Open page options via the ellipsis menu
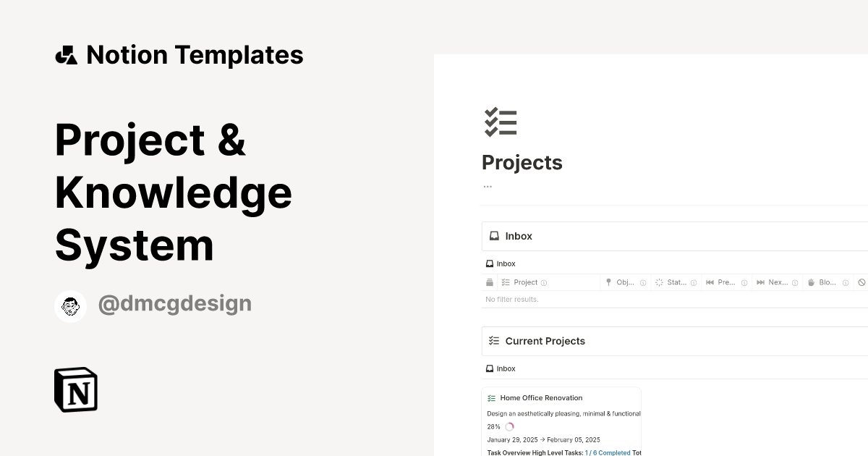The image size is (868, 456). 487,186
